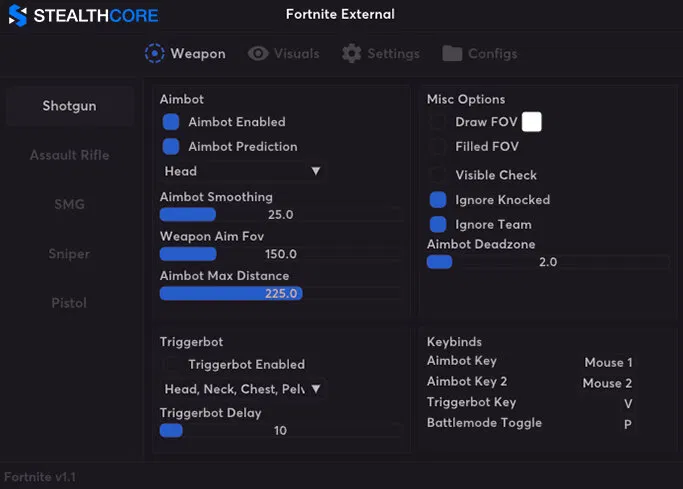Click the crosshair icon beside Weapon
This screenshot has width=683, height=489.
(154, 53)
